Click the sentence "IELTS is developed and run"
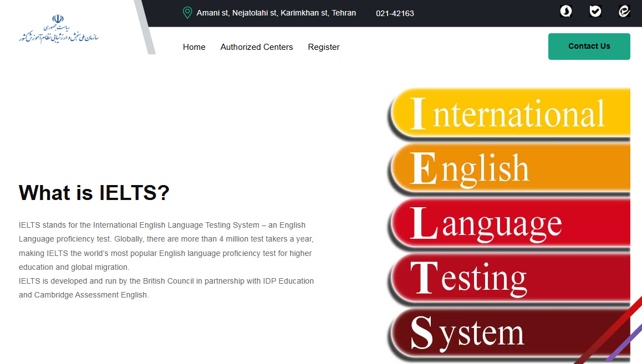This screenshot has height=364, width=642. point(166,288)
